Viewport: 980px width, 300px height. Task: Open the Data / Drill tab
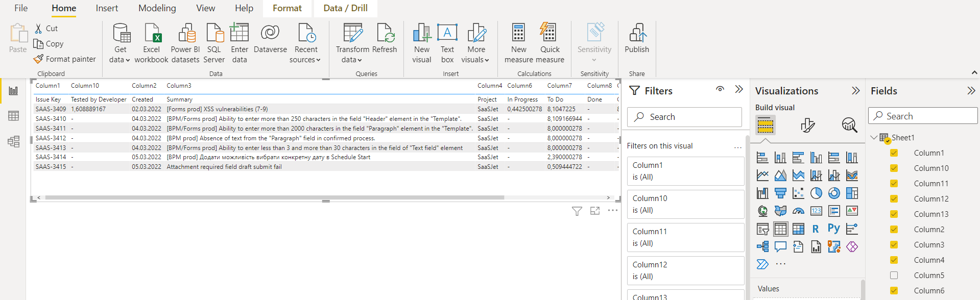pos(345,8)
